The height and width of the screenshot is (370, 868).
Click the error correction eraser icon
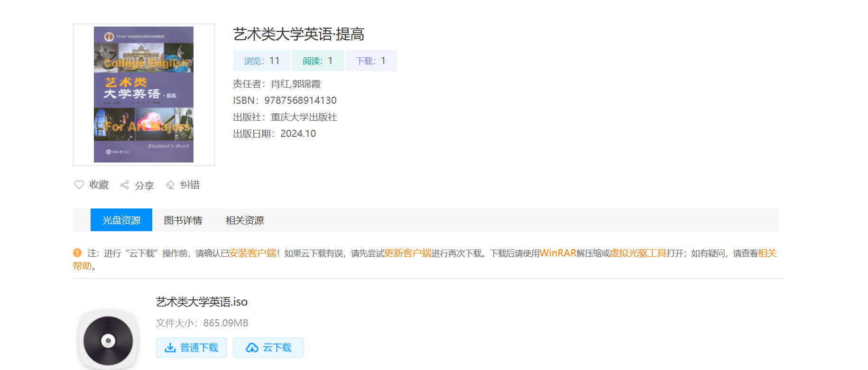click(170, 185)
